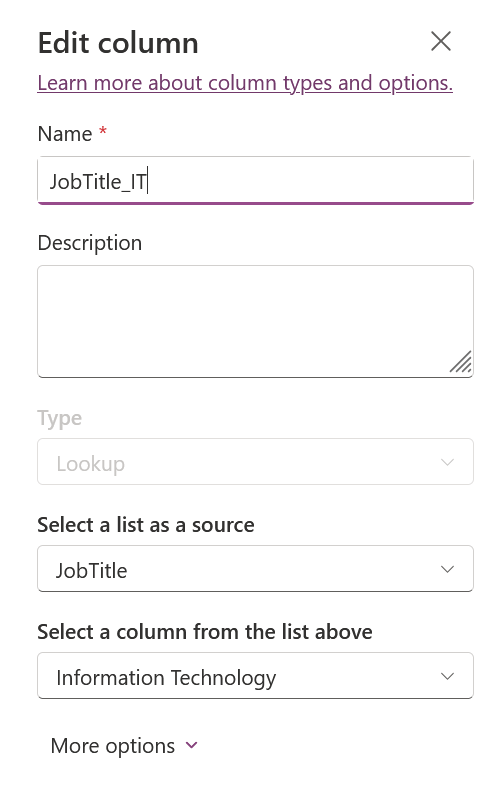
Task: Open the source list dropdown showing JobTitle
Action: [x=256, y=569]
